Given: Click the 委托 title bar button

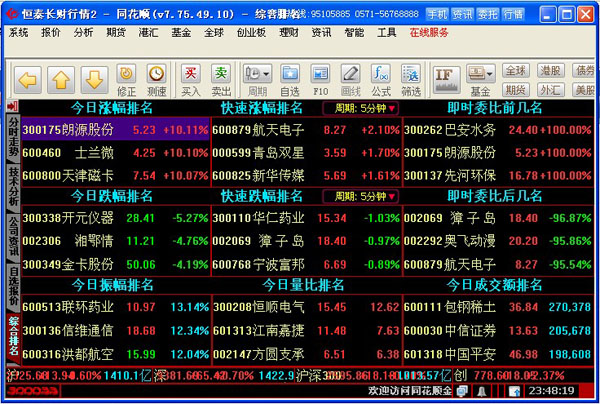Looking at the screenshot, I should (x=488, y=15).
